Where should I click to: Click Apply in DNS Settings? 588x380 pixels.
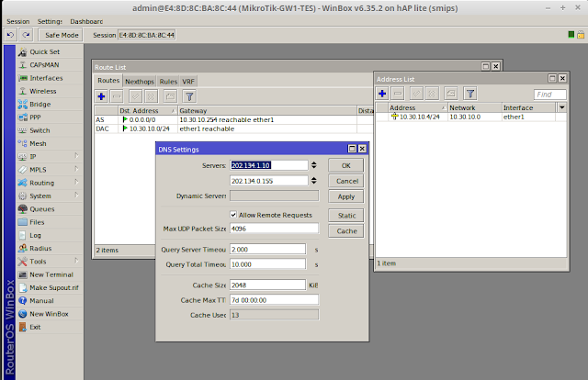(x=345, y=196)
